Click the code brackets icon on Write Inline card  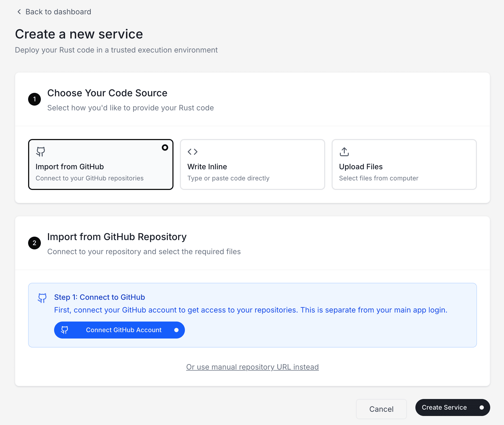pos(193,152)
